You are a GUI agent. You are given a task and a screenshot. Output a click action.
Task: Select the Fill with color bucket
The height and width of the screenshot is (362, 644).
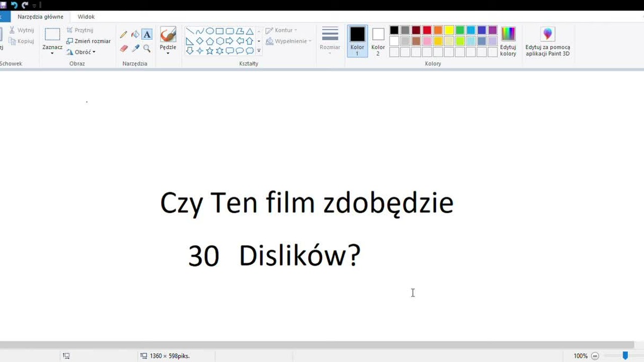pyautogui.click(x=135, y=35)
